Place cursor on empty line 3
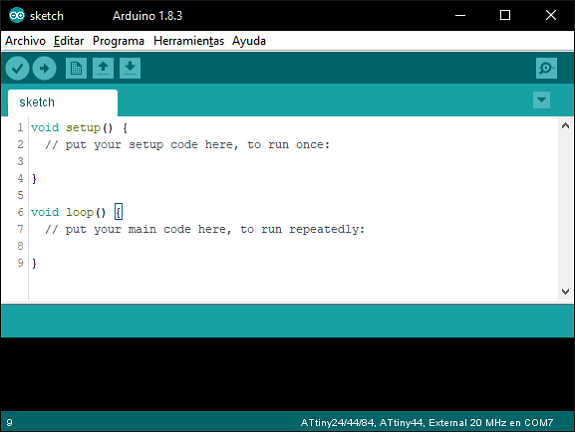Viewport: 575px width, 432px height. pos(293,161)
